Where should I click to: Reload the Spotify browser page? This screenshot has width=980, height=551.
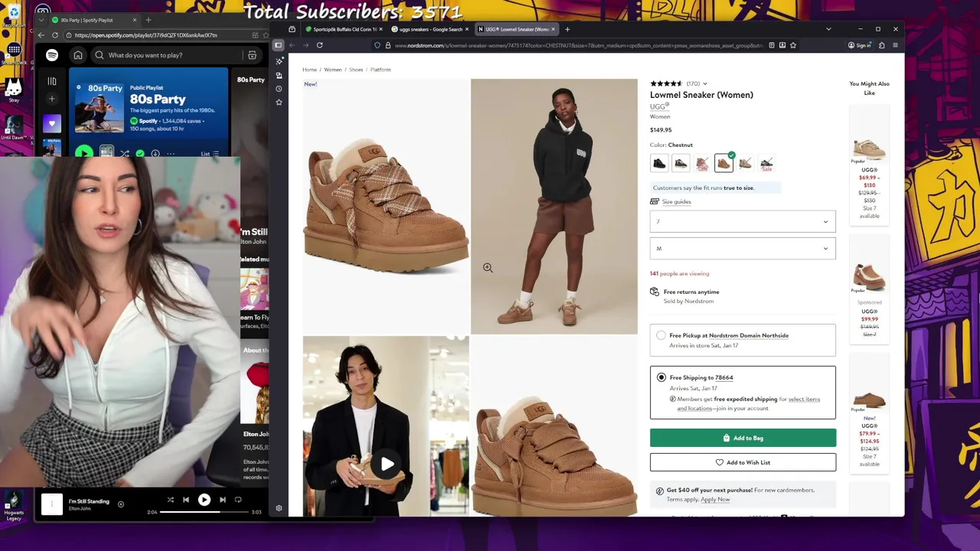click(54, 35)
